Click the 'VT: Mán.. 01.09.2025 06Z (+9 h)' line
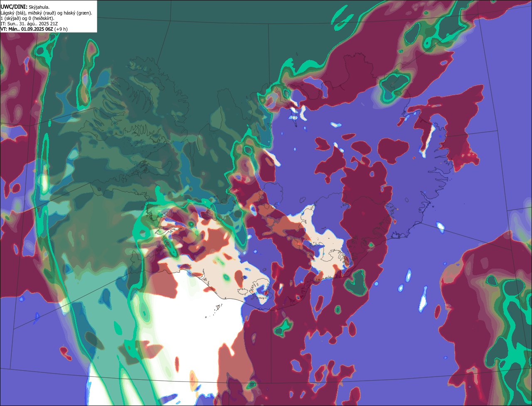The width and height of the screenshot is (532, 406). [34, 29]
